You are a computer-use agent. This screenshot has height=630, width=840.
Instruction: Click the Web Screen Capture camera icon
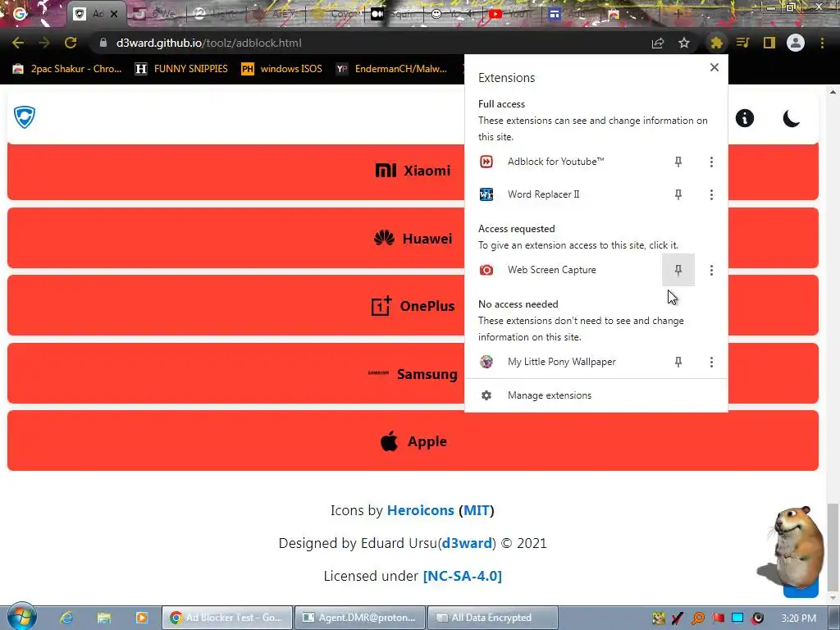coord(486,270)
